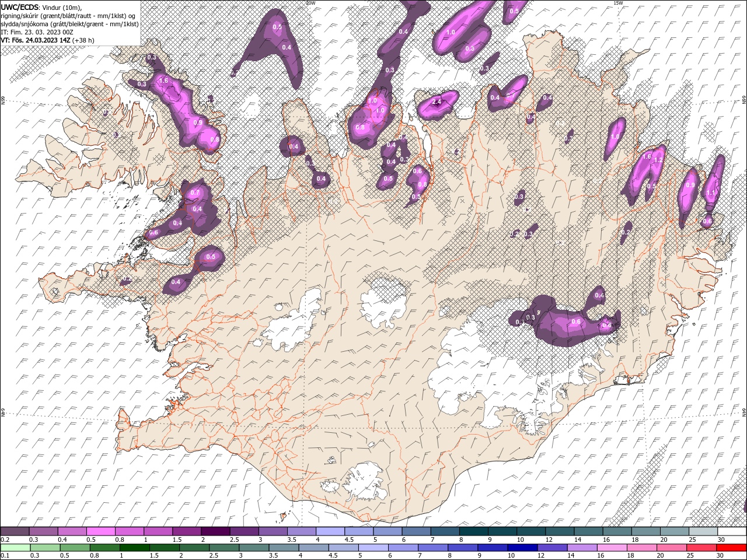The width and height of the screenshot is (747, 560).
Task: Click the palest green rain swatch labeled 0.1
Action: click(16, 548)
